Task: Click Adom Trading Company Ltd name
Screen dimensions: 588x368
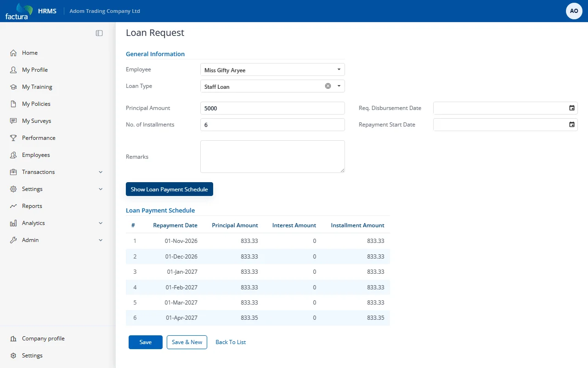Action: [105, 11]
